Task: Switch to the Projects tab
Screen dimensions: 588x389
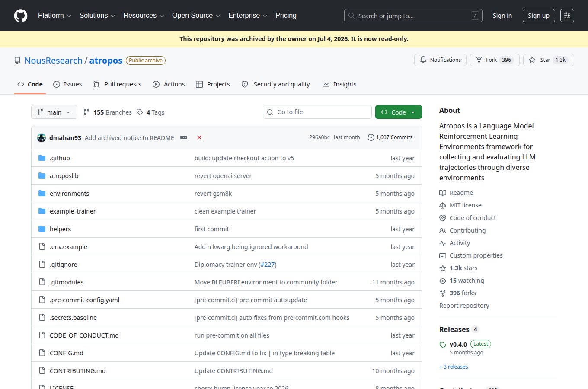Action: click(x=213, y=84)
